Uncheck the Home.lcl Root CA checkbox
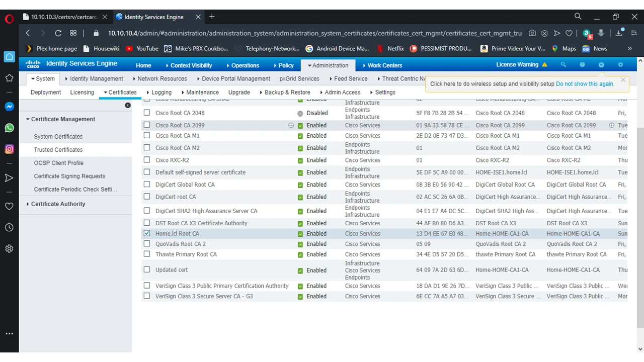The width and height of the screenshot is (644, 362). click(147, 233)
